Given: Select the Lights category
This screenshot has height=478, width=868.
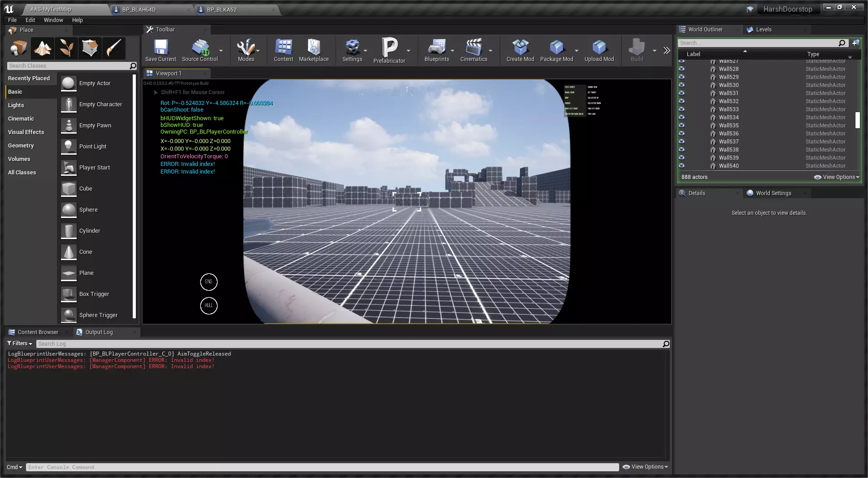Looking at the screenshot, I should click(x=16, y=105).
